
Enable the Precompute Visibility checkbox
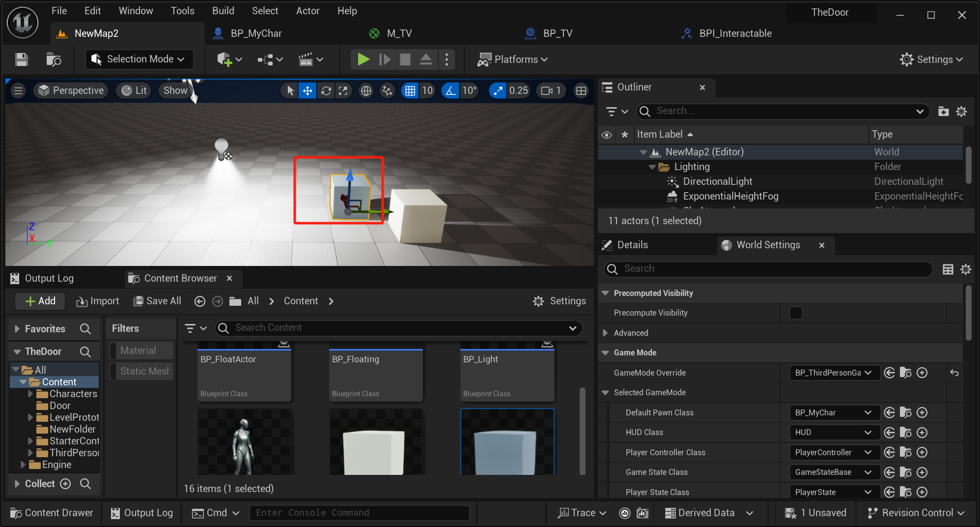(796, 313)
